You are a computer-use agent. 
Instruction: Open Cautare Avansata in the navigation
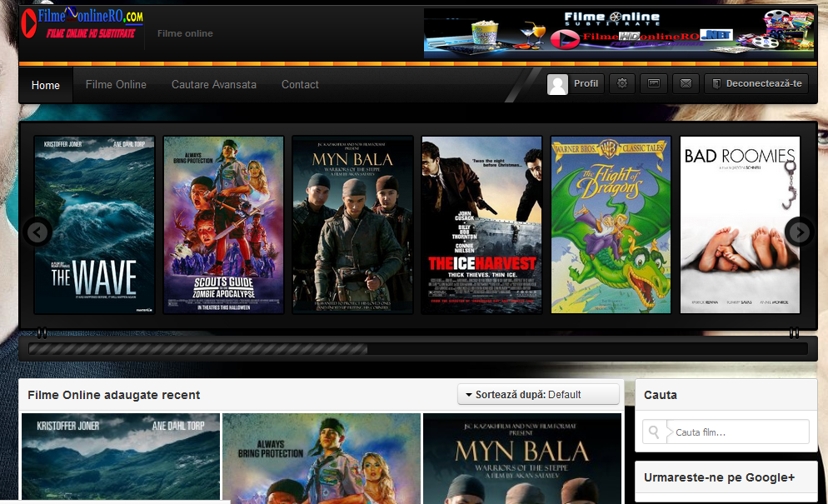(214, 84)
